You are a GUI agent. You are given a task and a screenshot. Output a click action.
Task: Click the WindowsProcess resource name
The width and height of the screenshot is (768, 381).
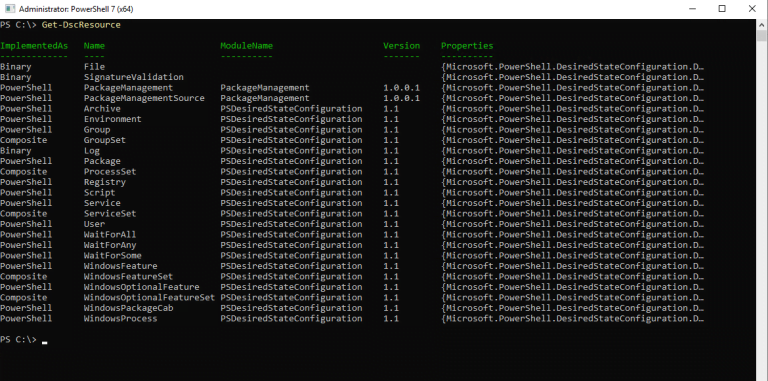(x=120, y=319)
